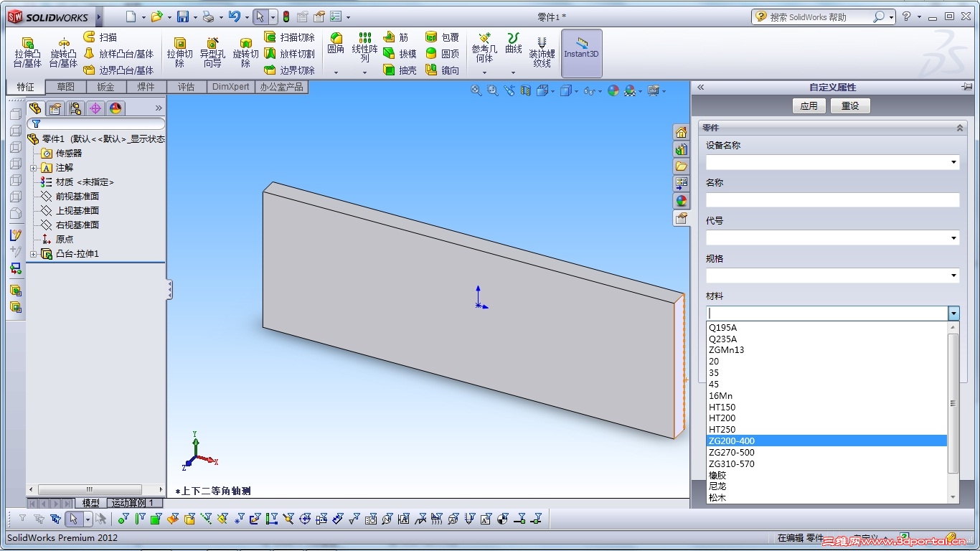
Task: Open the 材料 dropdown arrow
Action: click(x=953, y=313)
